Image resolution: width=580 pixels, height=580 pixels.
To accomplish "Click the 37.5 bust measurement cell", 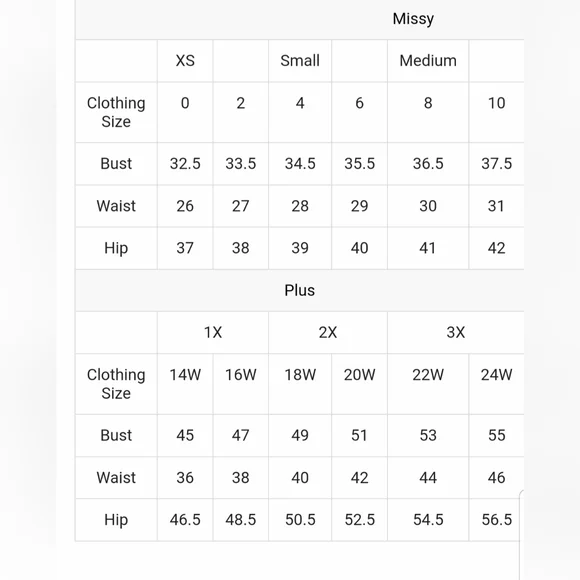I will 496,163.
